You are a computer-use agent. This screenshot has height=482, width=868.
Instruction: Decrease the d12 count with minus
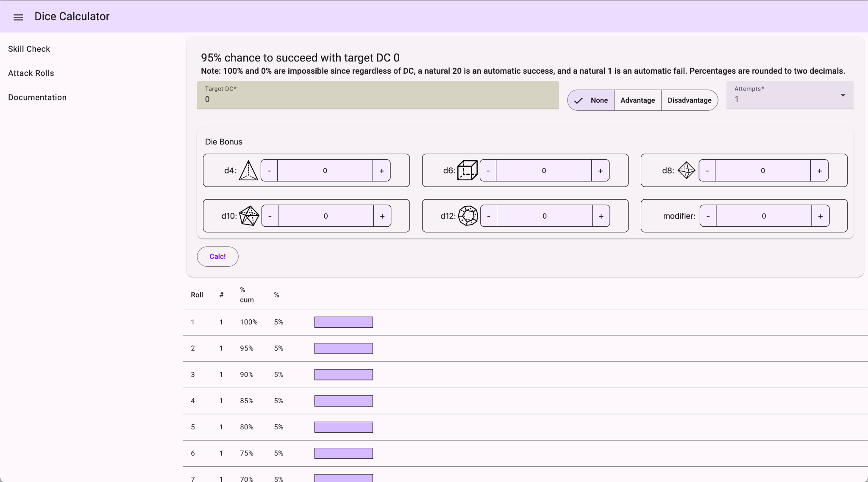489,216
